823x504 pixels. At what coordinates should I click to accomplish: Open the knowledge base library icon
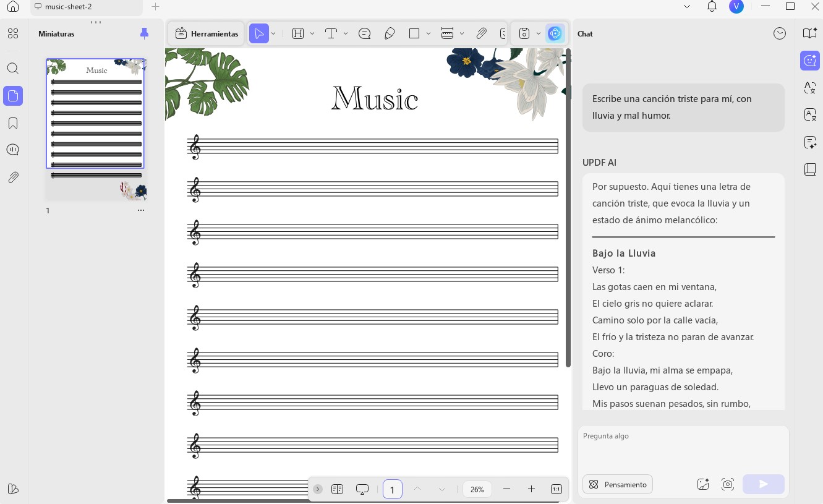(810, 169)
